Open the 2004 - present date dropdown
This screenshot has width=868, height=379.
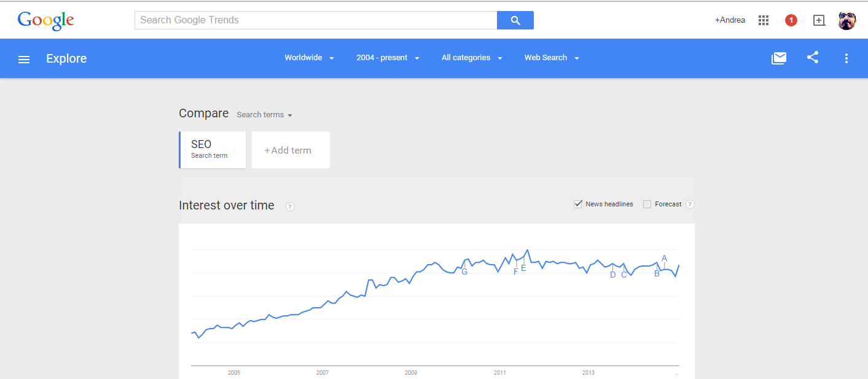click(x=388, y=58)
